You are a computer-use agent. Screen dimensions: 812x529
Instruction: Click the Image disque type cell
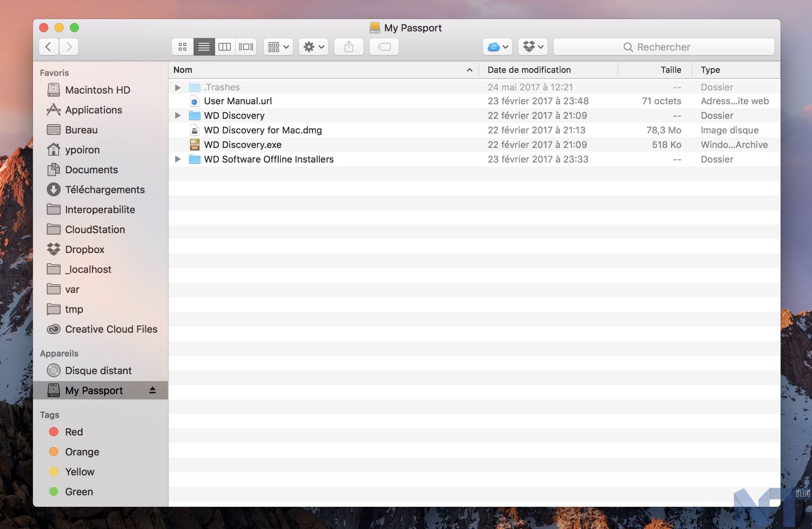[730, 130]
